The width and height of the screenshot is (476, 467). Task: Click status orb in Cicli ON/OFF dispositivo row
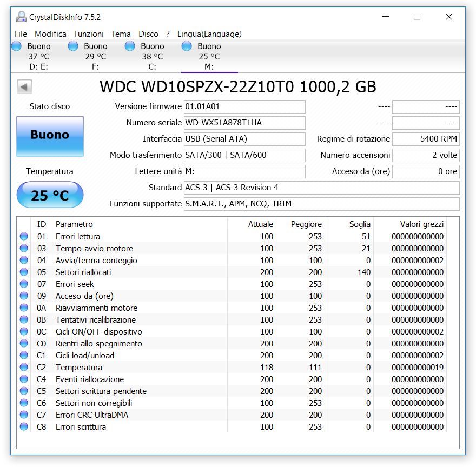click(x=24, y=331)
